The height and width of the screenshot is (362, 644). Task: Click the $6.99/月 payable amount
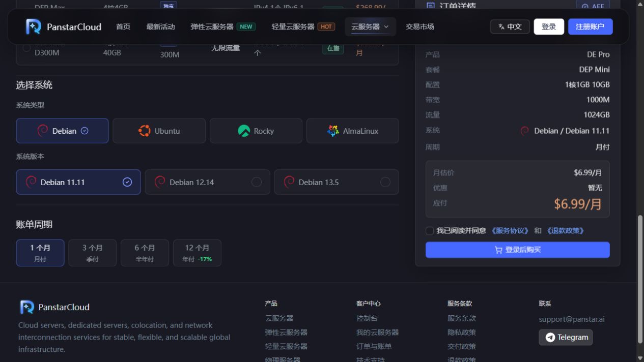[x=578, y=204]
